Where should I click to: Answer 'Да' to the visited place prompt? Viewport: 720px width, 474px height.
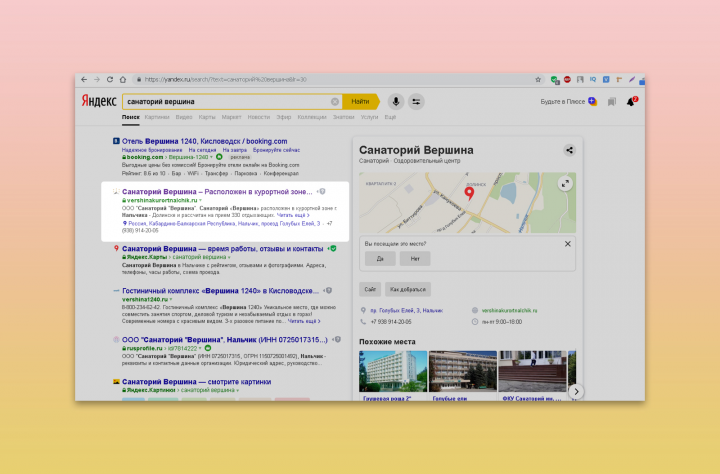tap(380, 259)
